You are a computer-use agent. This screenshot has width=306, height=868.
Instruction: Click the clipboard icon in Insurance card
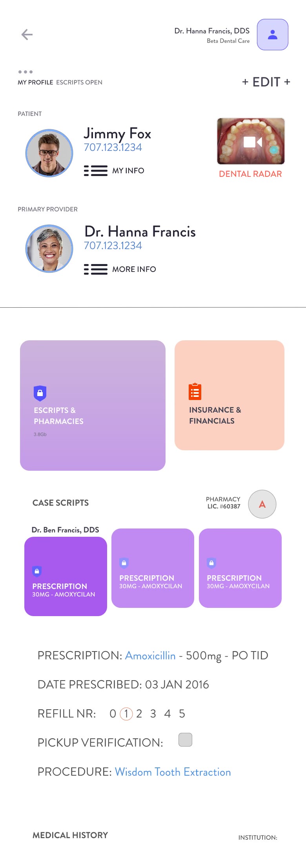(195, 392)
